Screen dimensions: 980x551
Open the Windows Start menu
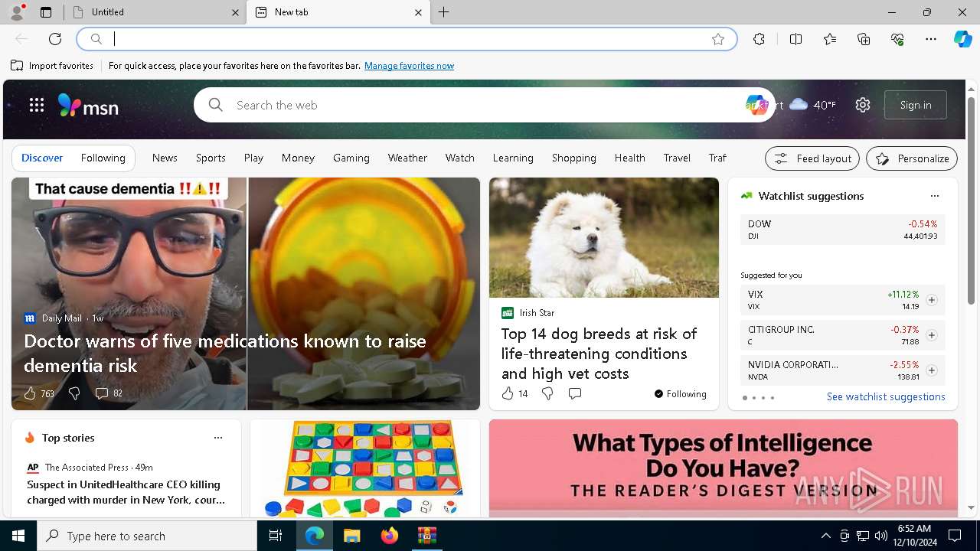pyautogui.click(x=18, y=536)
